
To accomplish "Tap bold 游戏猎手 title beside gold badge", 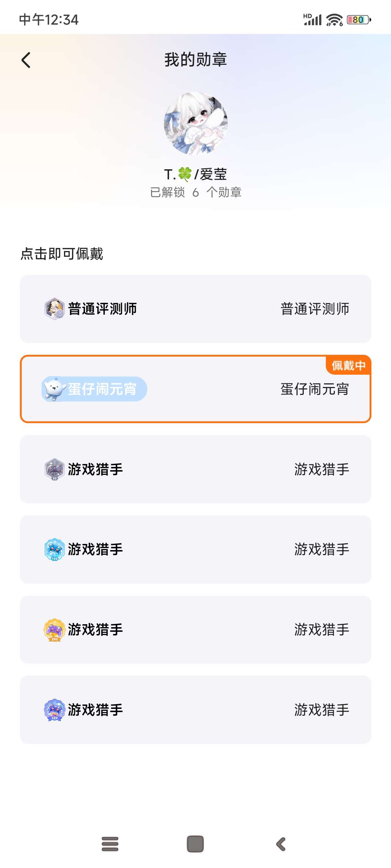I will point(96,630).
